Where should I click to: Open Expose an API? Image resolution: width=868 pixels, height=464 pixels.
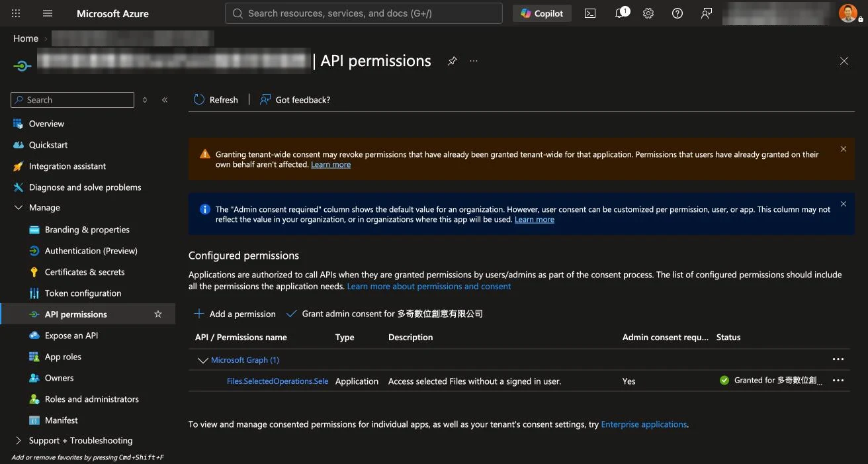tap(71, 336)
